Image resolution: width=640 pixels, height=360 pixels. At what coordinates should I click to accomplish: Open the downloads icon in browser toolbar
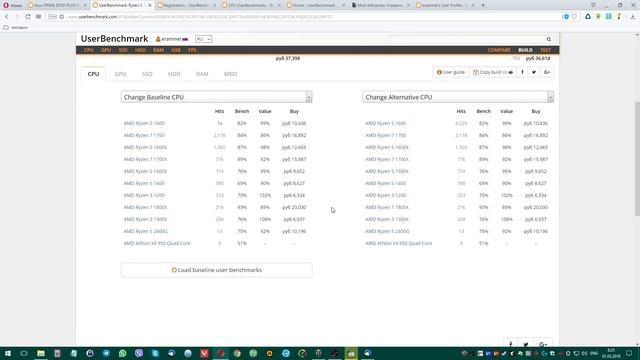tap(632, 17)
